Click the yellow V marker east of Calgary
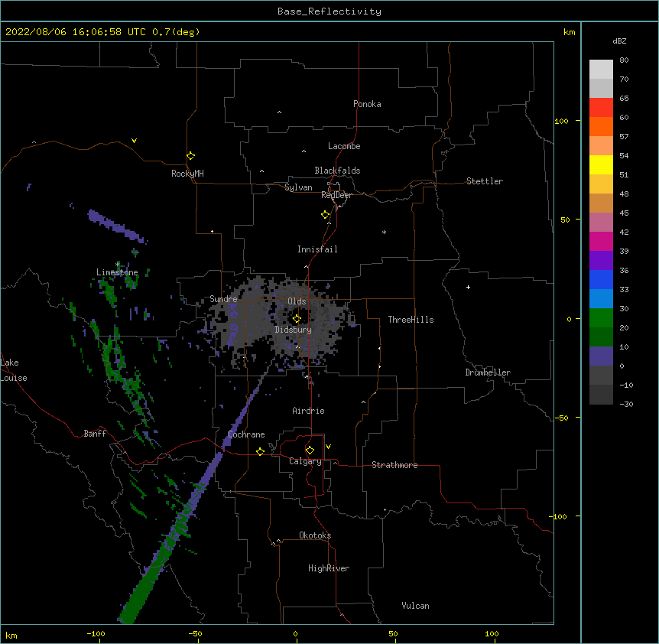 [x=328, y=447]
